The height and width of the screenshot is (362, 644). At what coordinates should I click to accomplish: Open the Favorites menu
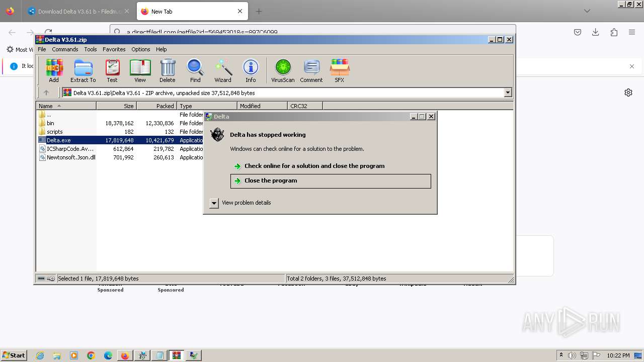point(114,49)
